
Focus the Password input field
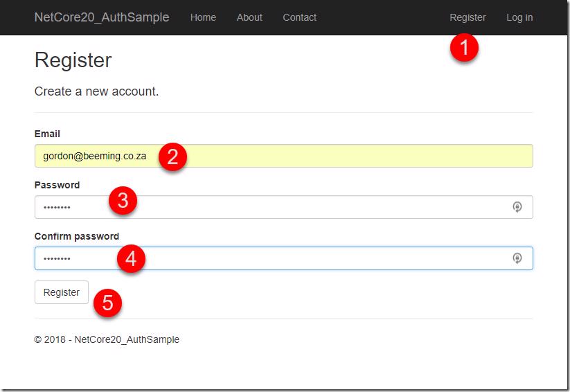coord(284,207)
